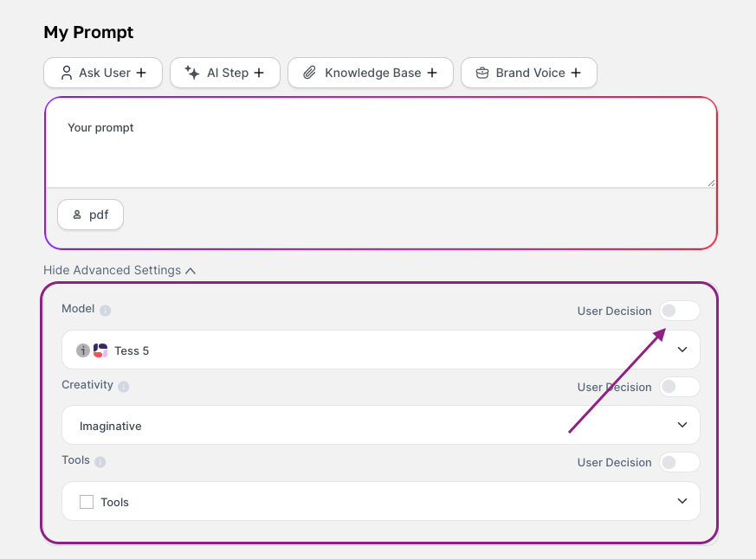The width and height of the screenshot is (756, 559).
Task: Click the info icon beside Creativity label
Action: click(124, 387)
